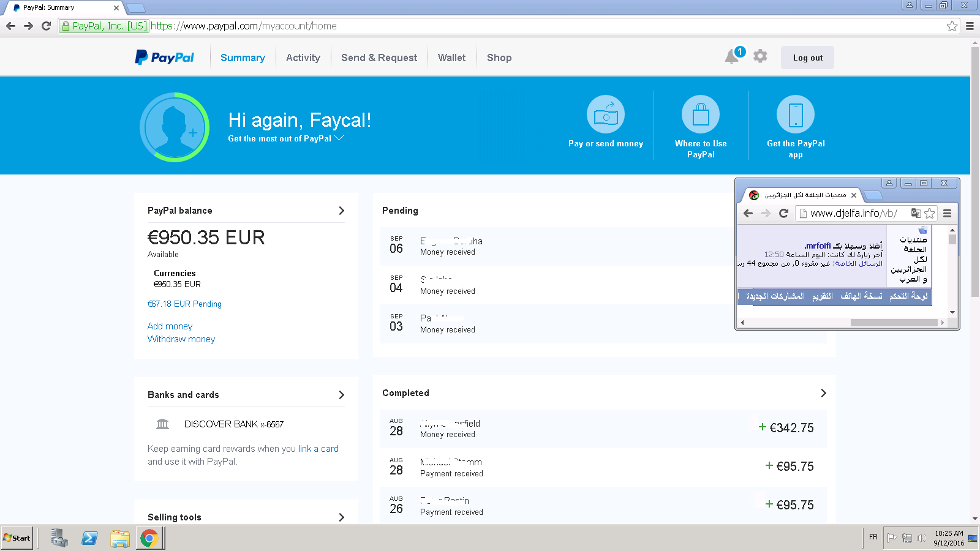Click the PayPal logo
The width and height of the screenshot is (980, 551).
[x=164, y=58]
